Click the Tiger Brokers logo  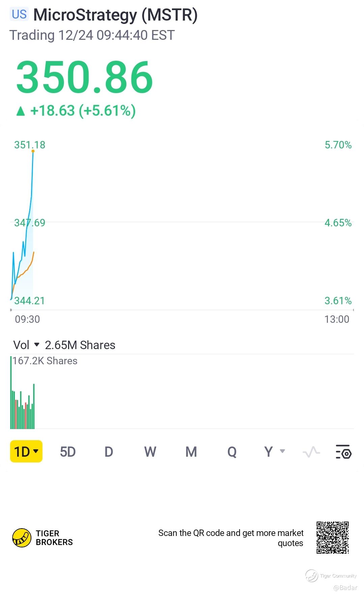coord(22,538)
